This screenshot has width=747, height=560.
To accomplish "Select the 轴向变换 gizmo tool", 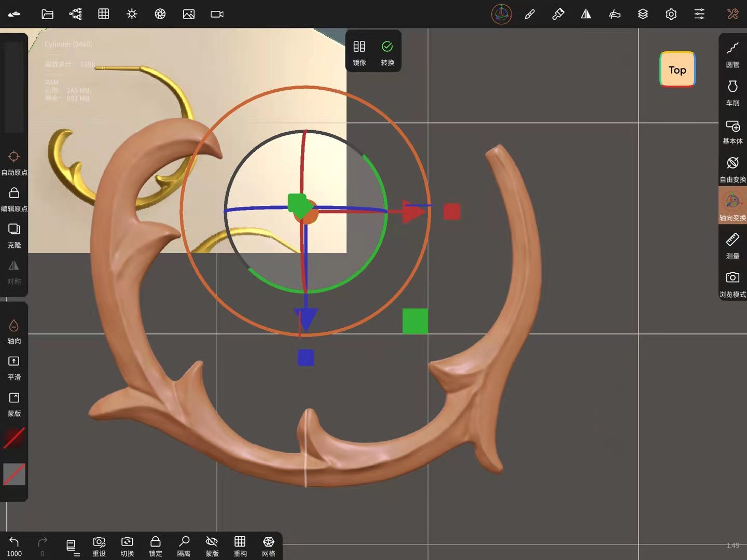I will point(732,206).
